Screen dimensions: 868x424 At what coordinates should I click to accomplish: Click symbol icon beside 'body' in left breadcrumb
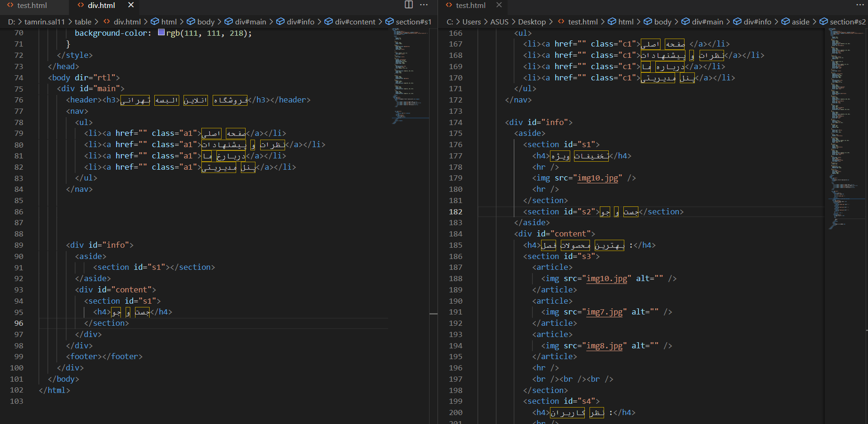191,22
